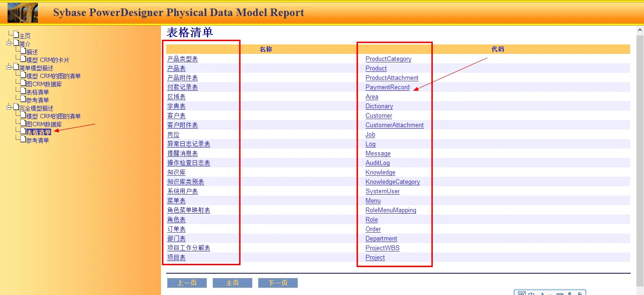Open the ProductCategory code link

[x=388, y=59]
